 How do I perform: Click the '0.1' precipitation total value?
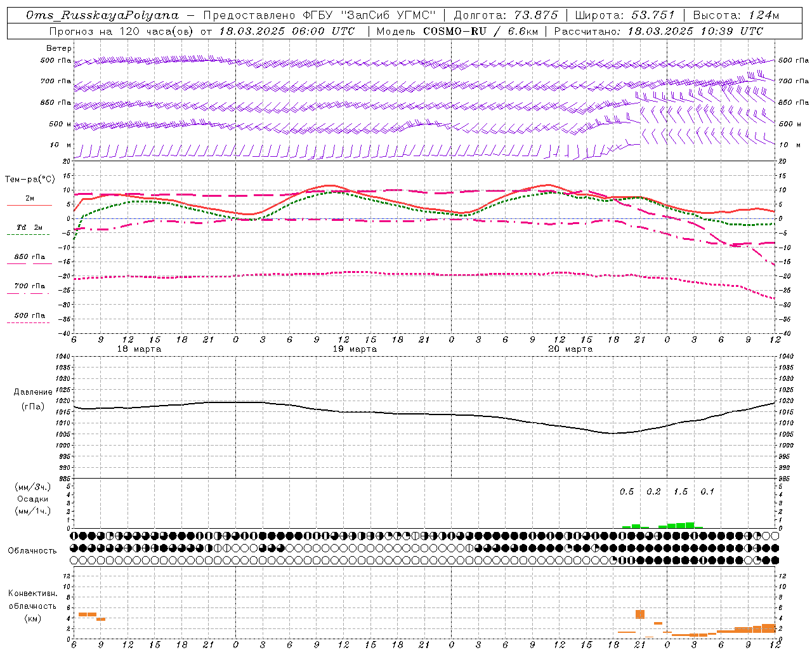tap(707, 492)
